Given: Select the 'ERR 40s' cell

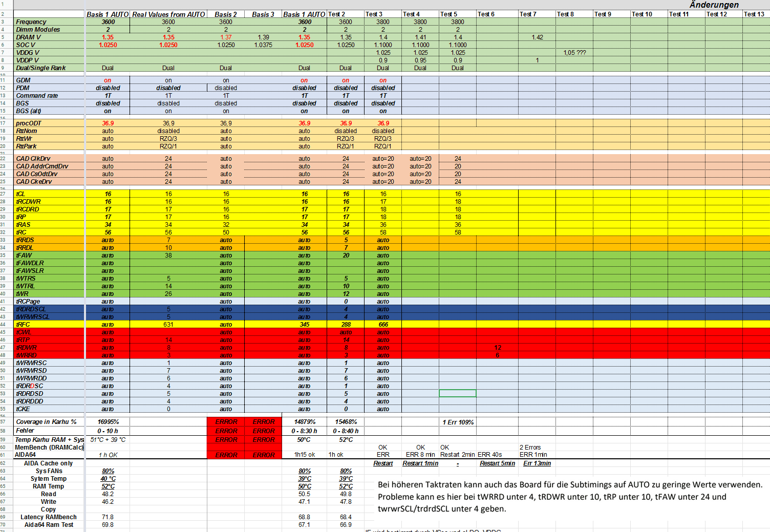Looking at the screenshot, I should click(490, 455).
